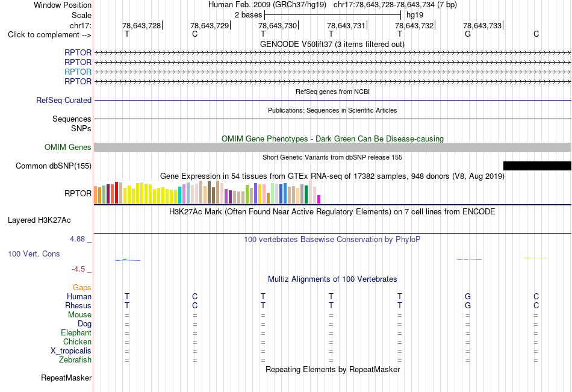Select the Dog alignment row label
The height and width of the screenshot is (392, 572).
(85, 324)
